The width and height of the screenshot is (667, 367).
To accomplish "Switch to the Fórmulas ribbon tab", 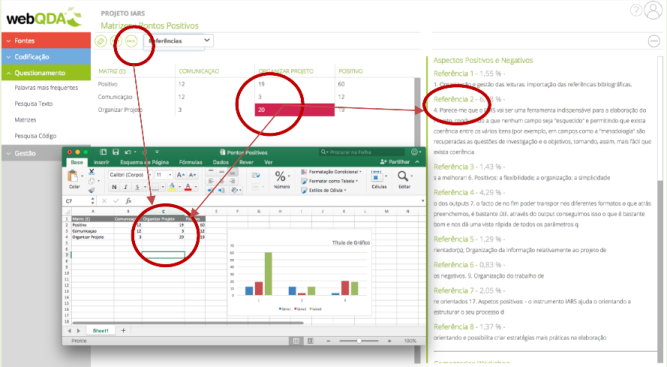I will click(190, 162).
